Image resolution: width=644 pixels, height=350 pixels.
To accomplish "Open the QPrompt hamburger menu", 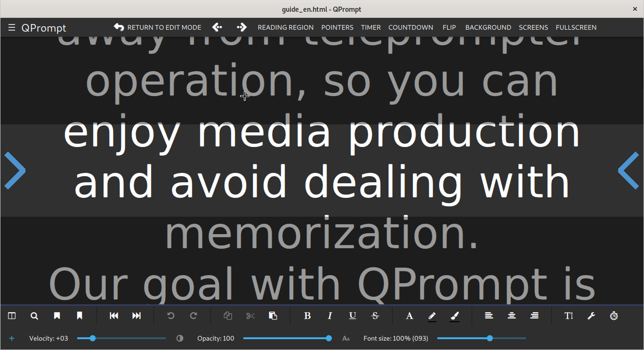I will coord(12,28).
